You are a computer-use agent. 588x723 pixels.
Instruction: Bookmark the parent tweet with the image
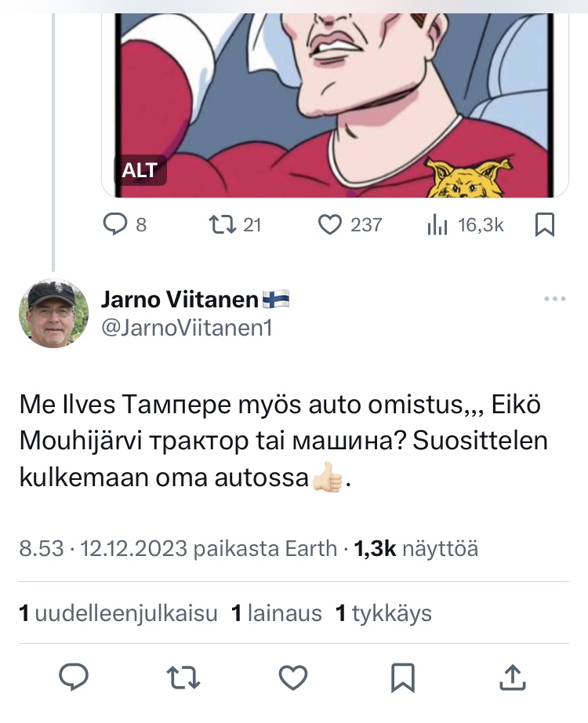click(x=544, y=226)
